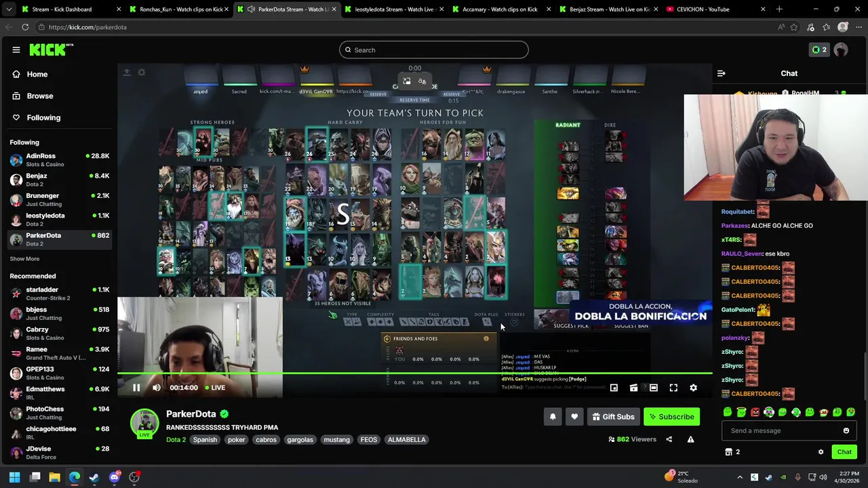Image resolution: width=868 pixels, height=488 pixels.
Task: Select the Spanish tag
Action: [x=205, y=439]
